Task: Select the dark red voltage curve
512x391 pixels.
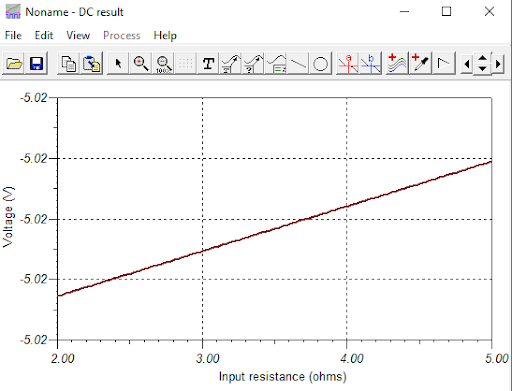Action: pyautogui.click(x=275, y=229)
